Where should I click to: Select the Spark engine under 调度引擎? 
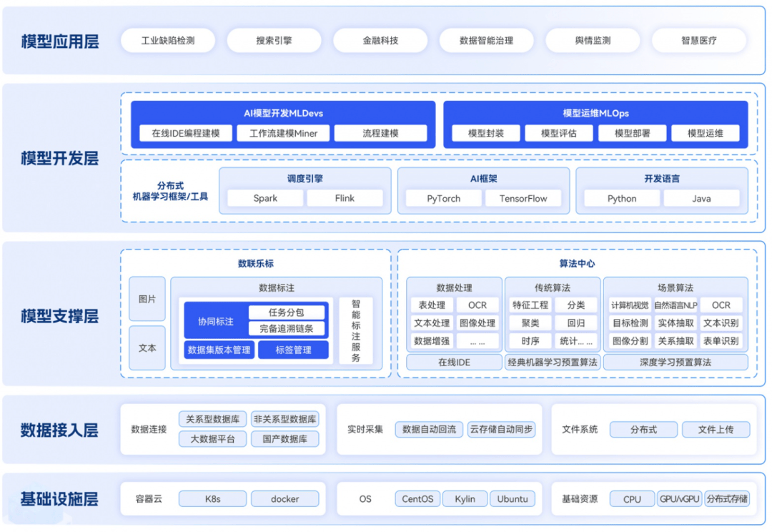(264, 198)
